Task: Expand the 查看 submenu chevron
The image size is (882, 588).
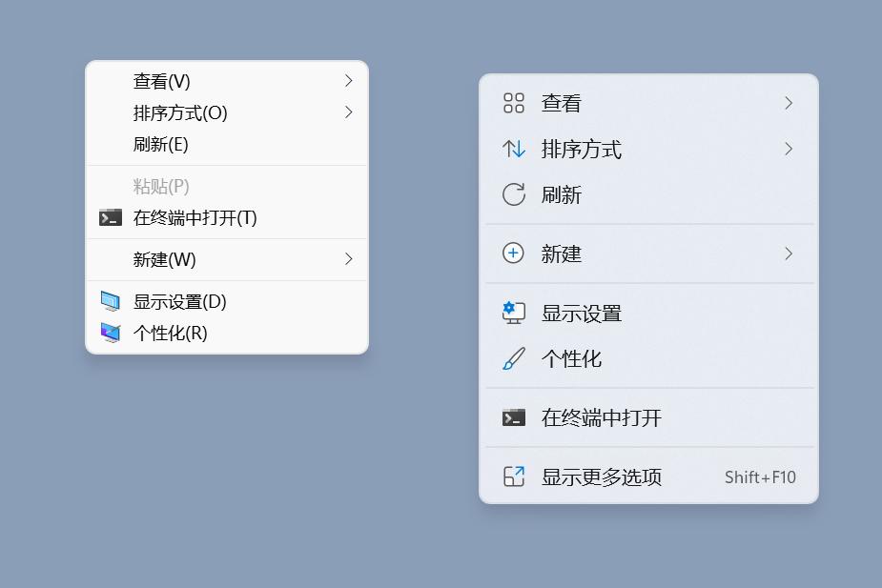Action: [x=789, y=102]
